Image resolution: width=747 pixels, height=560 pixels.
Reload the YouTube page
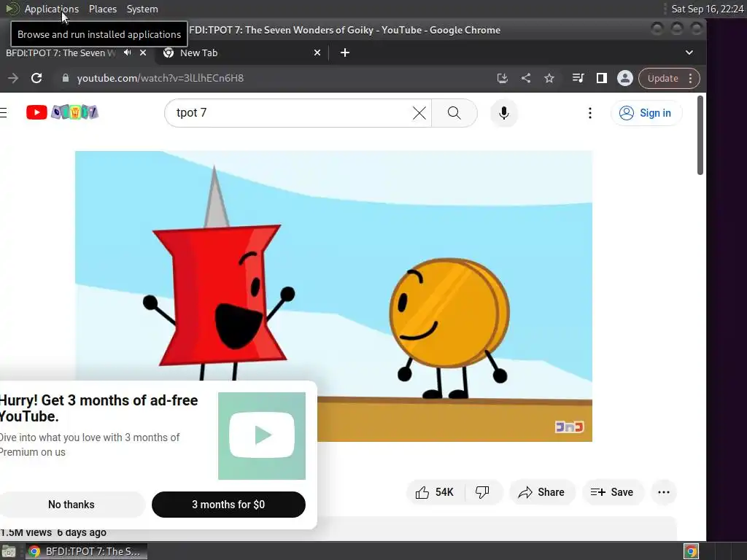[x=36, y=78]
